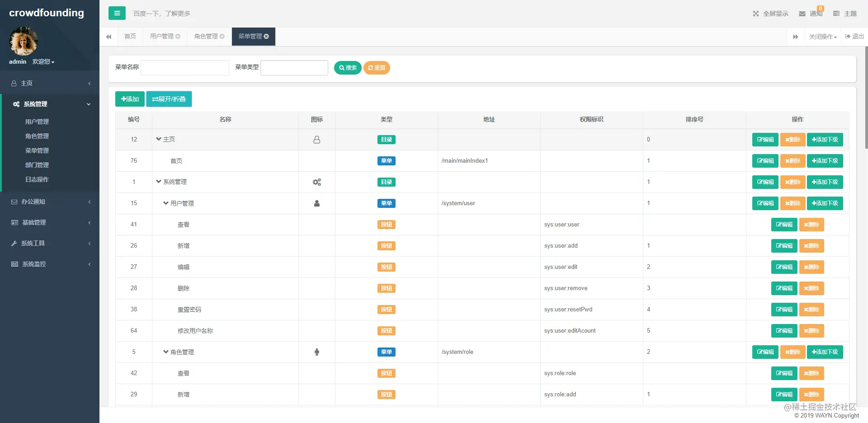Image resolution: width=868 pixels, height=423 pixels.
Task: Open the notification envelope icon
Action: click(x=802, y=14)
